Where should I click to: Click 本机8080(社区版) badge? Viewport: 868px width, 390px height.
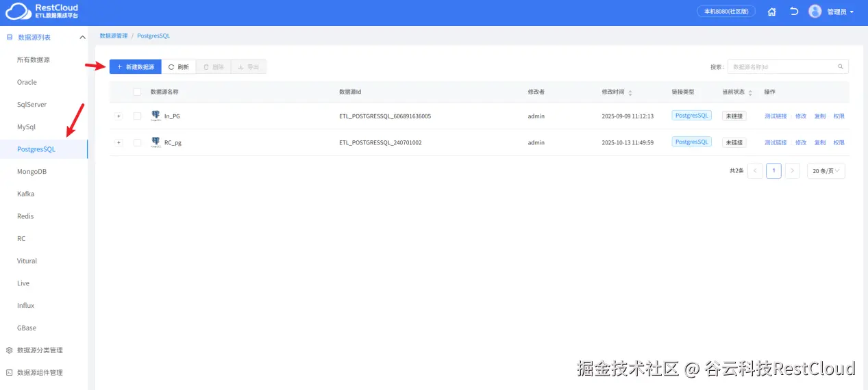tap(726, 12)
